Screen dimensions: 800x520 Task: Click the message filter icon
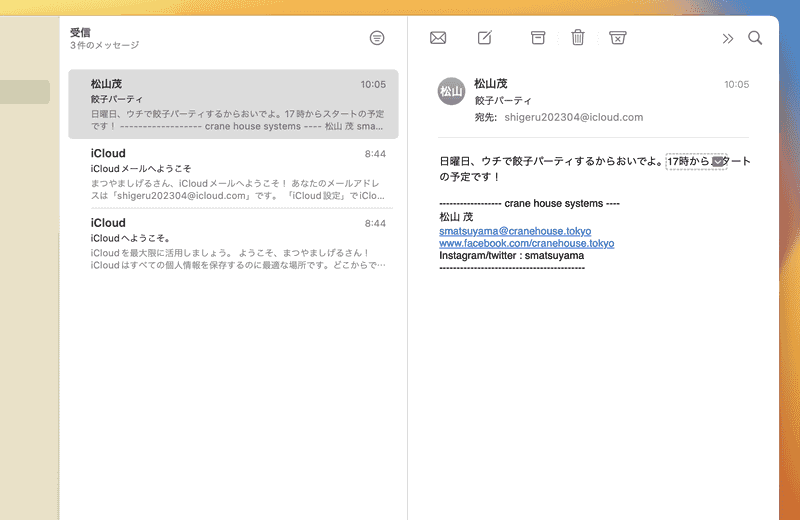(x=377, y=38)
